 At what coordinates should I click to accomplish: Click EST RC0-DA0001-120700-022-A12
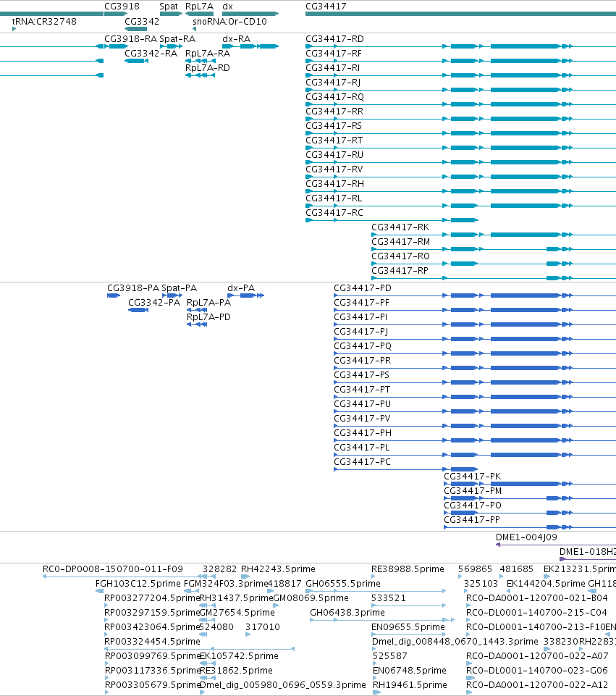tap(537, 685)
